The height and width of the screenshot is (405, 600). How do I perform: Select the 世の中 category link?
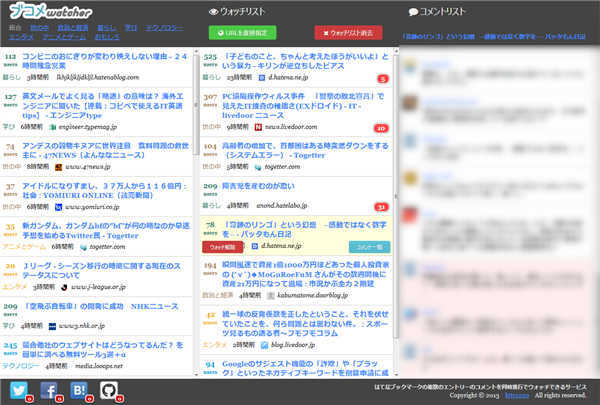39,28
